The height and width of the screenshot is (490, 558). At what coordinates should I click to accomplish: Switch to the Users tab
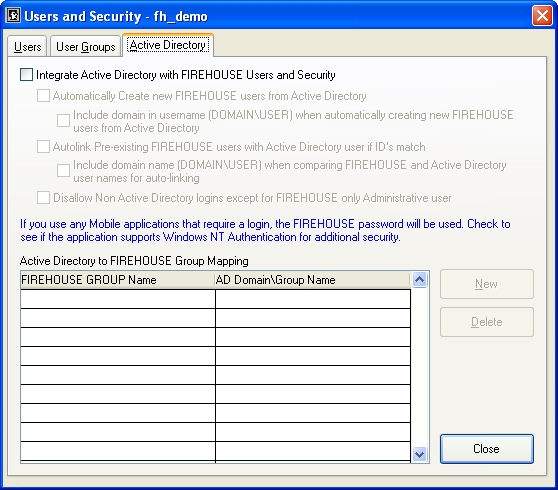(27, 47)
